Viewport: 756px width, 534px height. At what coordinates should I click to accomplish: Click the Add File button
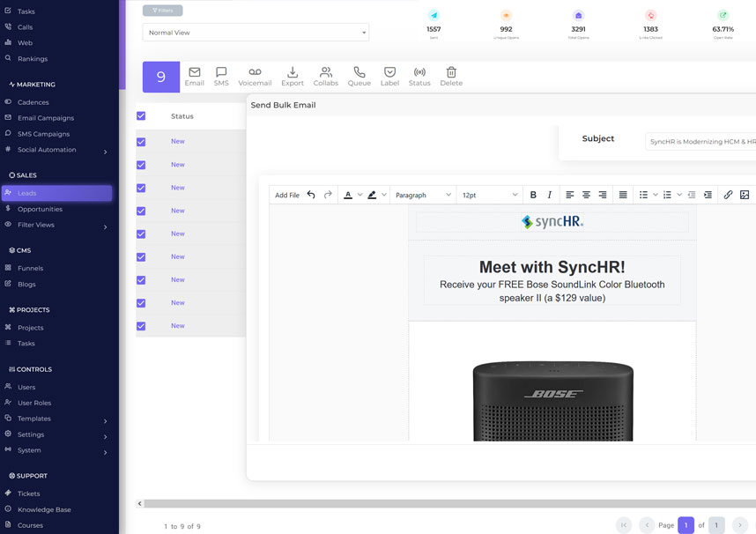pos(287,195)
